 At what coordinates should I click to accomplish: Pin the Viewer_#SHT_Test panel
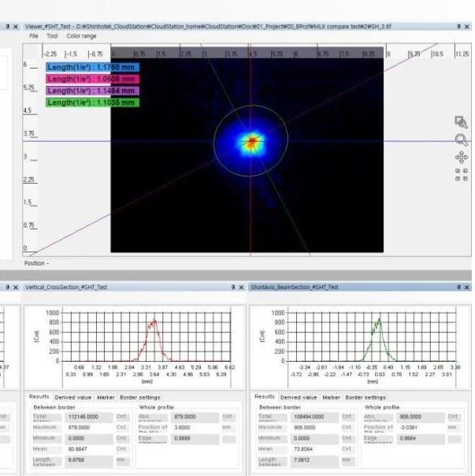(458, 27)
